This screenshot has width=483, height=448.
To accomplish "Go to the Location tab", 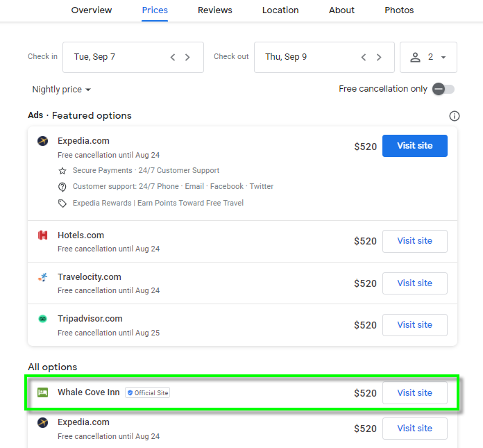I will click(x=280, y=10).
